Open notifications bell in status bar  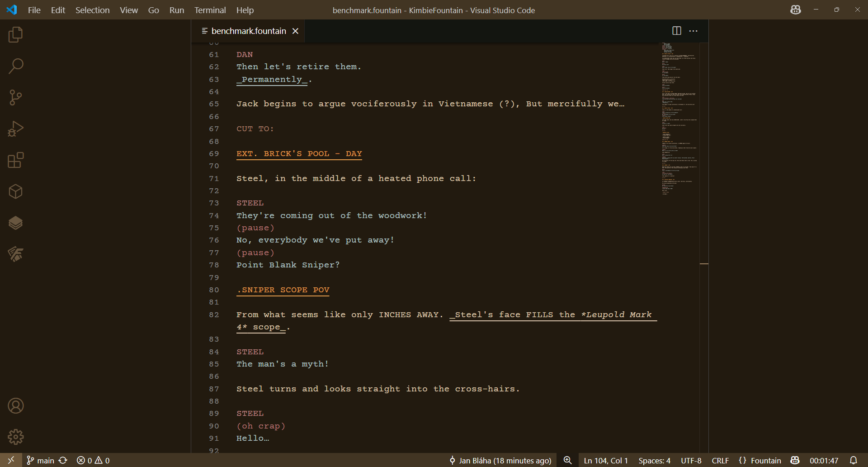(854, 460)
